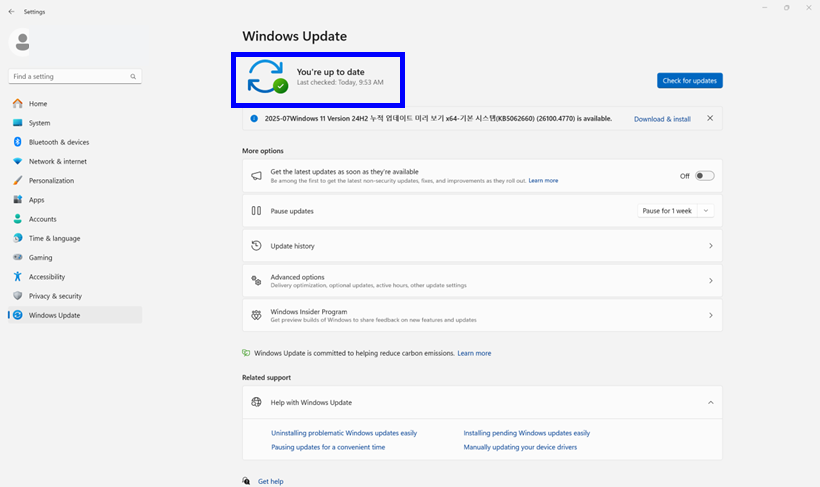Go to Personalization settings
The height and width of the screenshot is (487, 820).
(51, 181)
